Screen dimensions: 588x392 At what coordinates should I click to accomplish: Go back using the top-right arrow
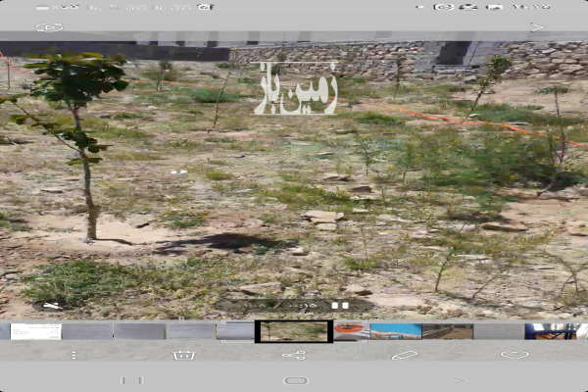pyautogui.click(x=536, y=27)
